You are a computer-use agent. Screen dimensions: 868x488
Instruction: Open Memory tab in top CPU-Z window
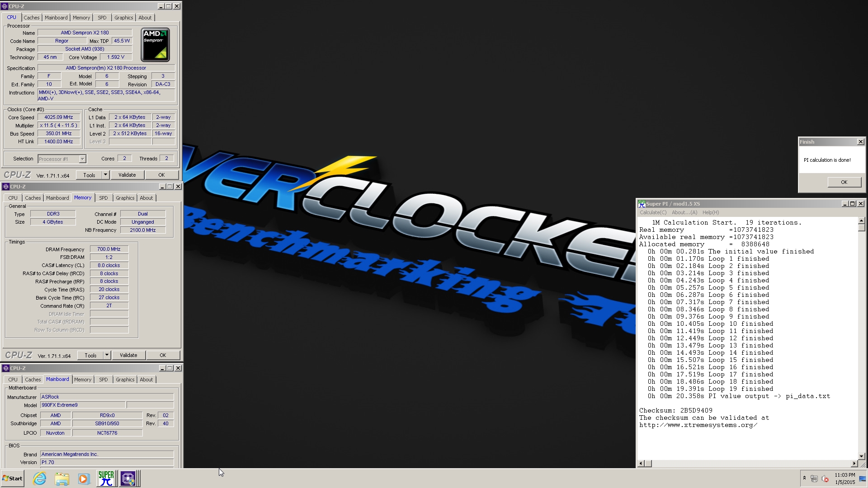point(81,18)
